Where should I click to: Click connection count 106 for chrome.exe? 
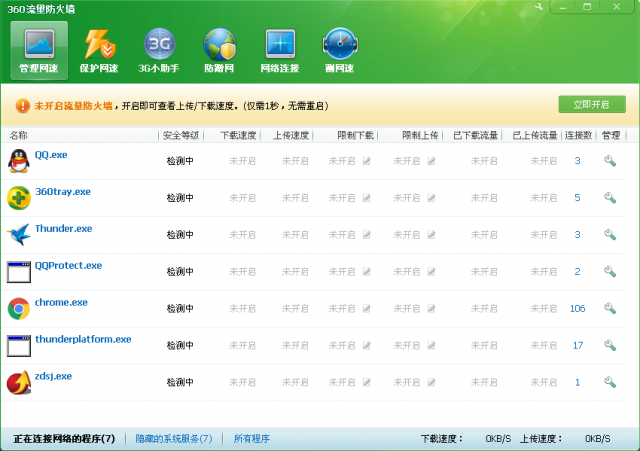click(577, 308)
